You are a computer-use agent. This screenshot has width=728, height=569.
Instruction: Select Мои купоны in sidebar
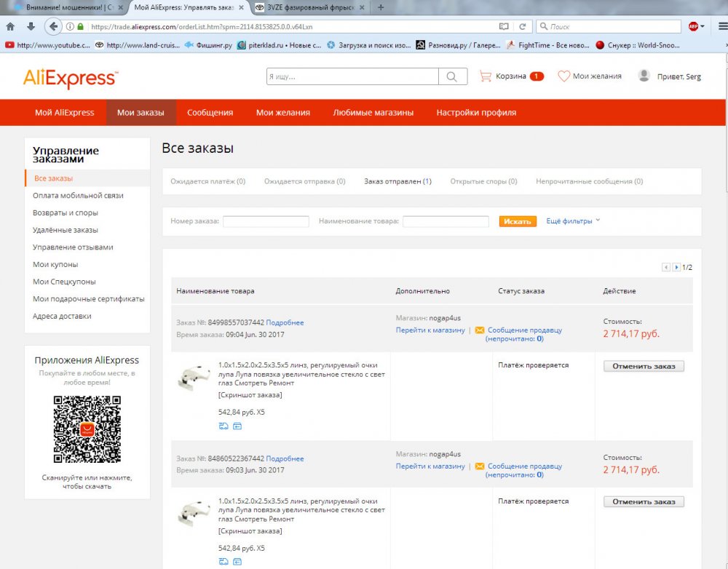(x=55, y=265)
